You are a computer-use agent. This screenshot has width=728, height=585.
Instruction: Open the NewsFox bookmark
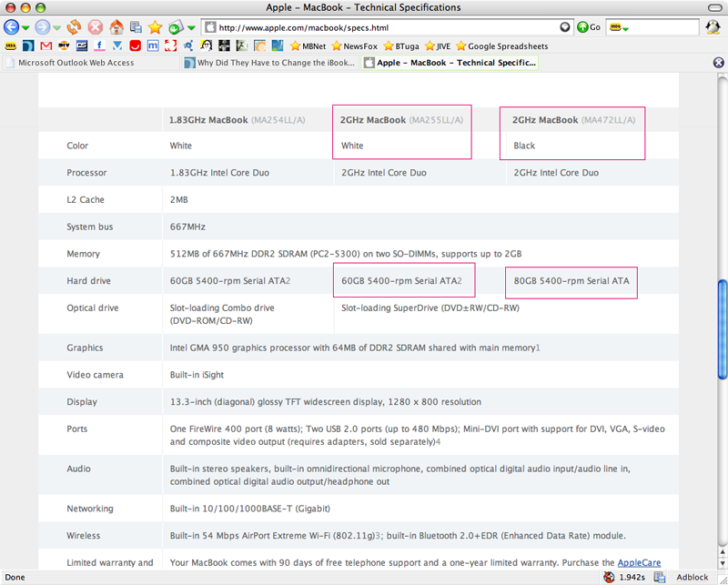click(x=354, y=46)
